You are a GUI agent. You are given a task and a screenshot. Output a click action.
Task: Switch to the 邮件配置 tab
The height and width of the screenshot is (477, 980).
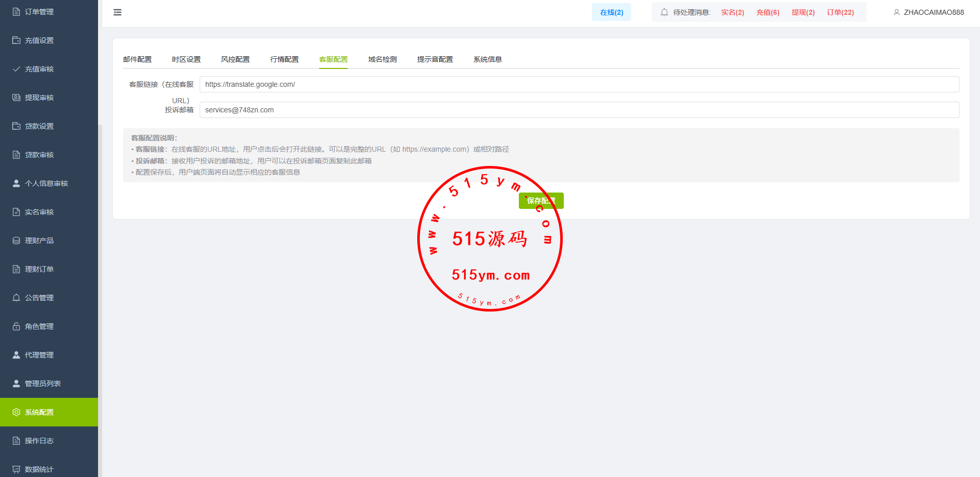tap(137, 59)
